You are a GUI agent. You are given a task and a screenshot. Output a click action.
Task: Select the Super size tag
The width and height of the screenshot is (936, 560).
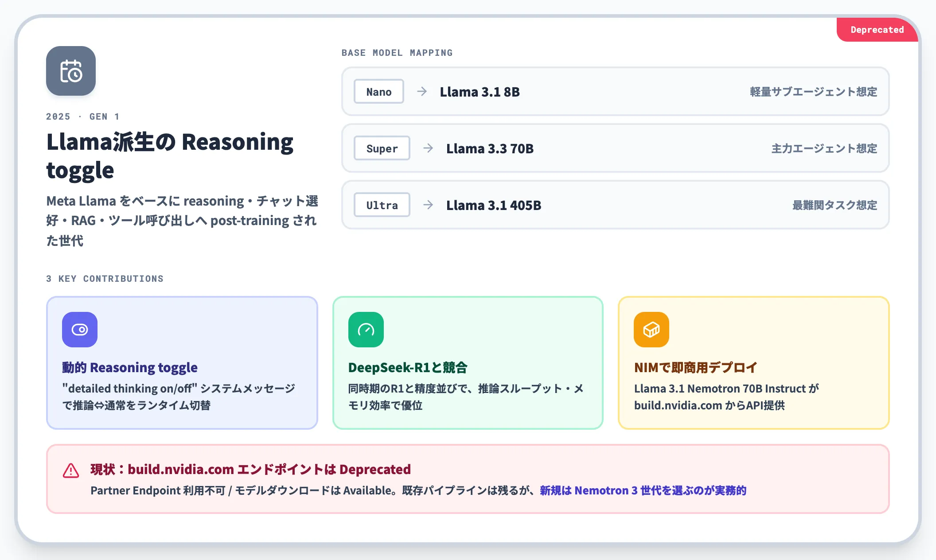click(382, 148)
